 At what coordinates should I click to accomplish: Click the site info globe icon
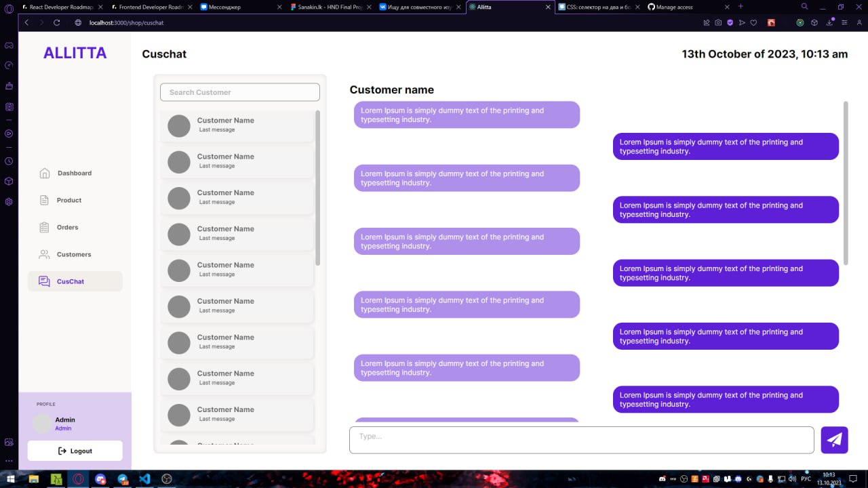[x=78, y=22]
